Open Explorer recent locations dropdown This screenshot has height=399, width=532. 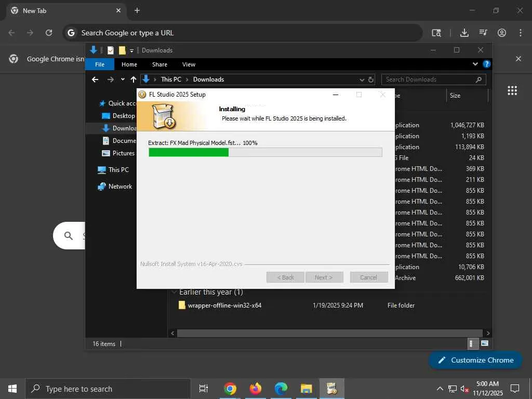tap(123, 79)
